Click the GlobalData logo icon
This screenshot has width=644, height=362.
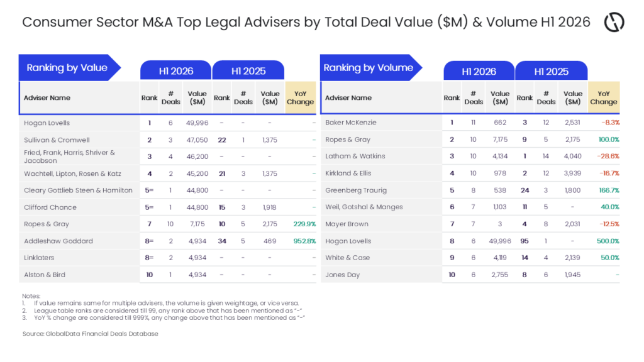[x=614, y=22]
